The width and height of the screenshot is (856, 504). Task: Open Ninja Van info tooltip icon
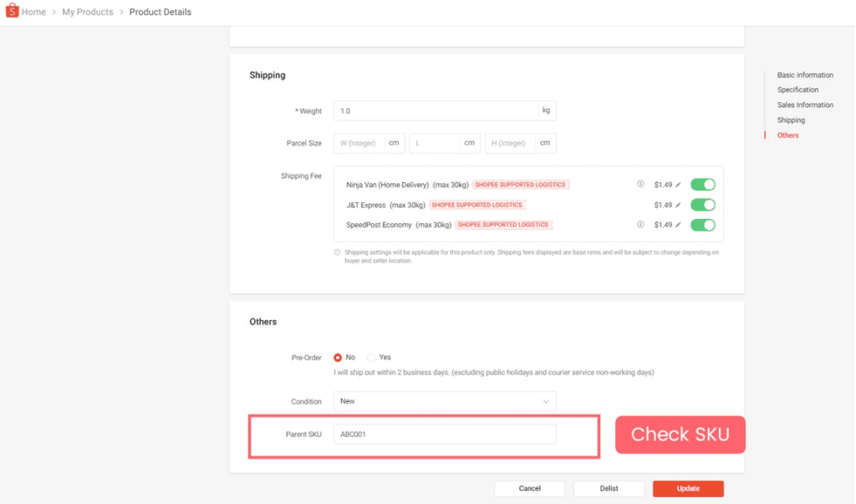(640, 185)
